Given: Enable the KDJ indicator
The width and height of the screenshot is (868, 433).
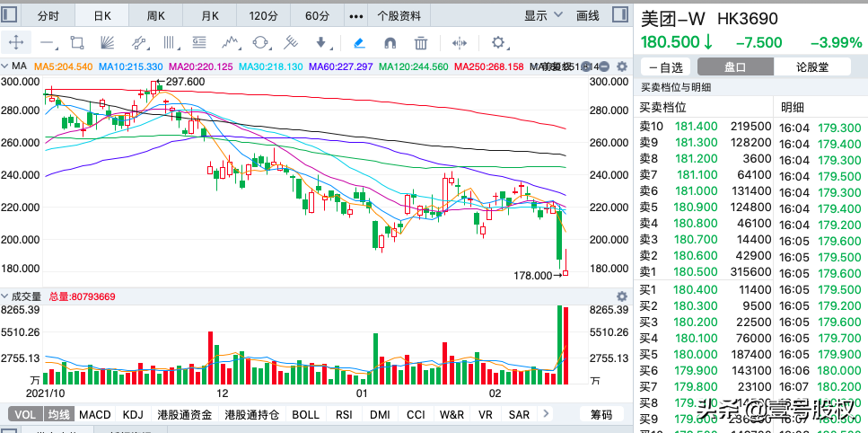Looking at the screenshot, I should pyautogui.click(x=133, y=414).
